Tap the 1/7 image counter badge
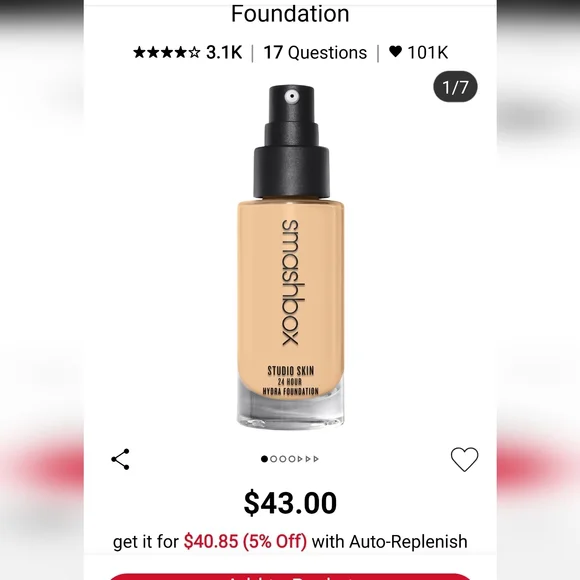 [x=455, y=87]
